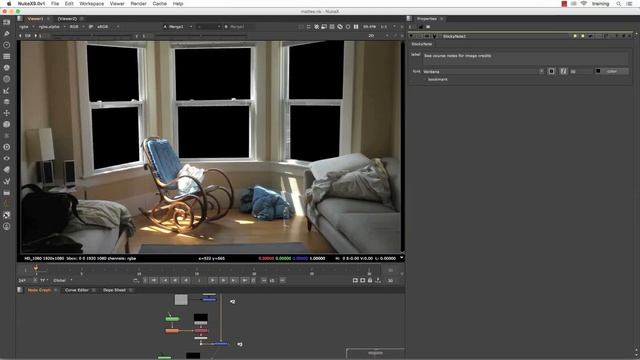640x360 pixels.
Task: Click the viewer gain slider
Action: pyautogui.click(x=92, y=36)
